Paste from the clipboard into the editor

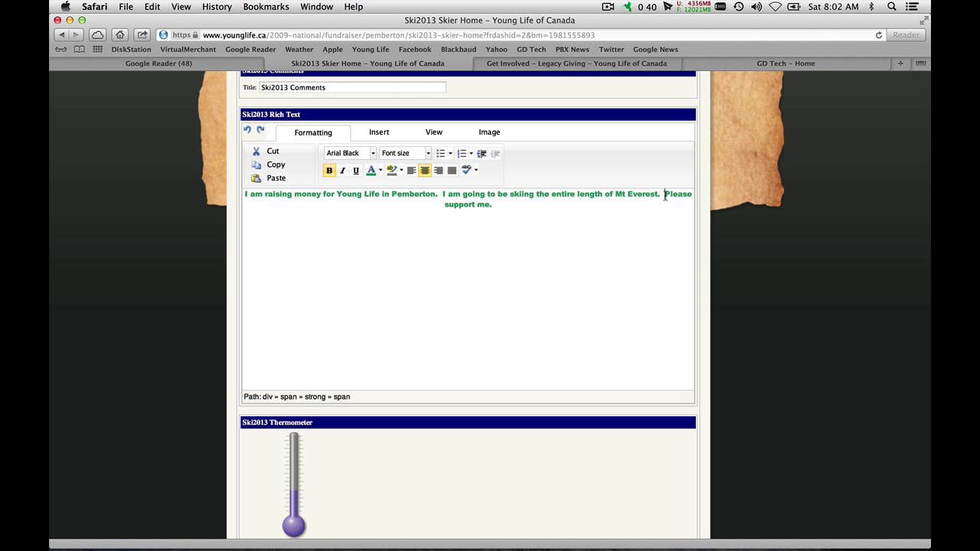pos(269,178)
